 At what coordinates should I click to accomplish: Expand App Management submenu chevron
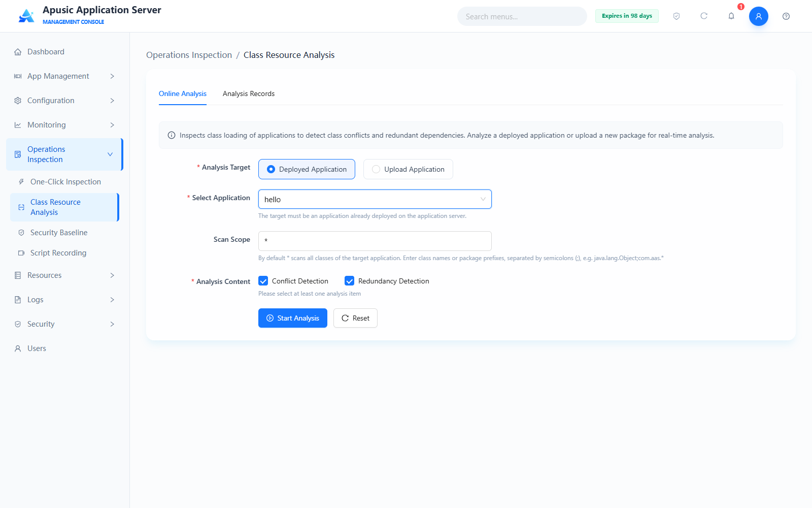click(x=112, y=76)
